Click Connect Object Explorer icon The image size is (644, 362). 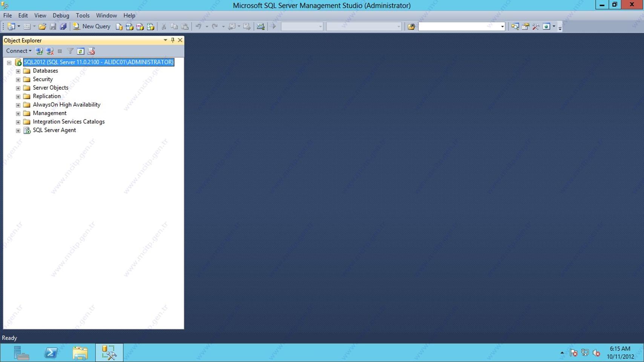(x=39, y=51)
